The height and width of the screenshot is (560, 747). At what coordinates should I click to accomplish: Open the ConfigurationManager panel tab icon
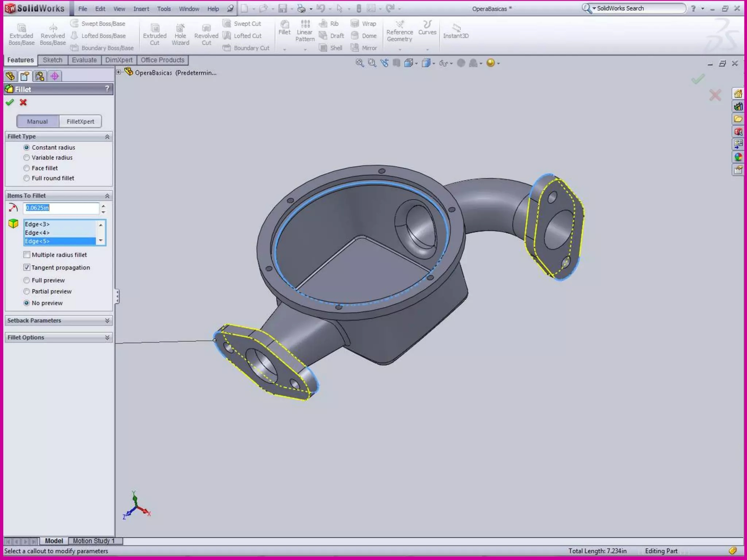pos(40,76)
